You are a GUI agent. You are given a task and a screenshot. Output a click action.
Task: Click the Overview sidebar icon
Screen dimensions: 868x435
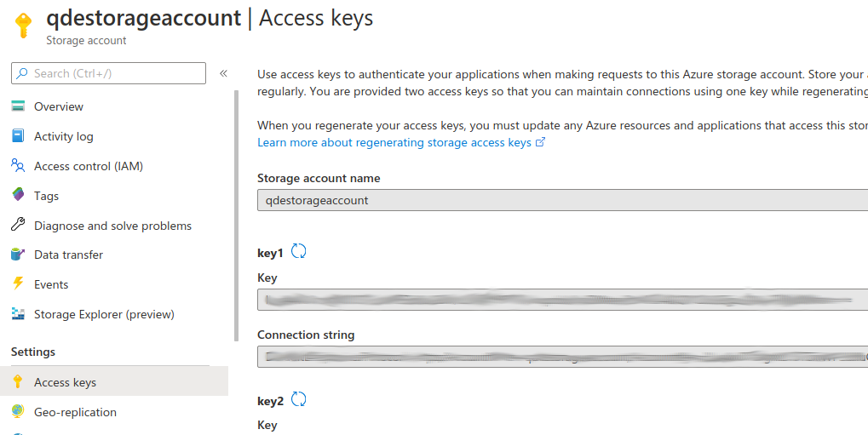click(18, 106)
